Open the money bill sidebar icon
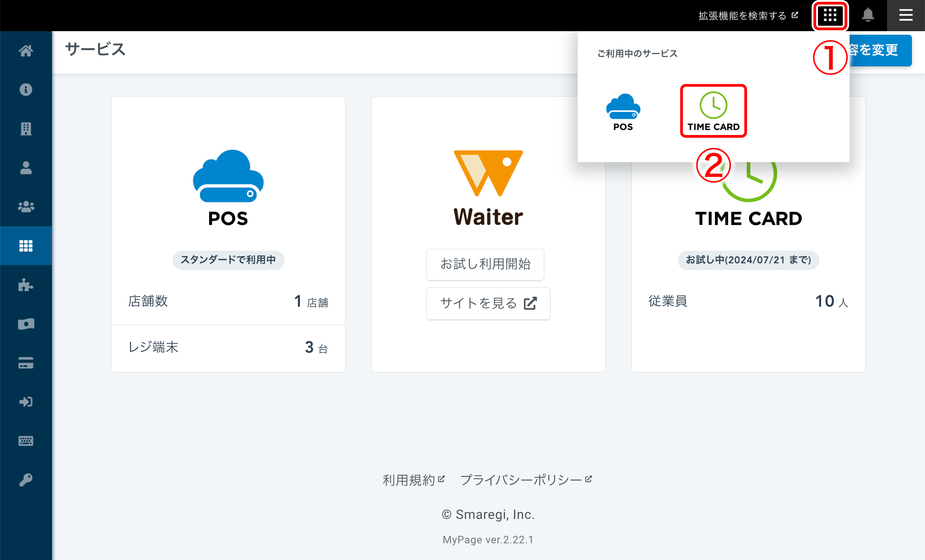This screenshot has width=925, height=560. coord(26,324)
